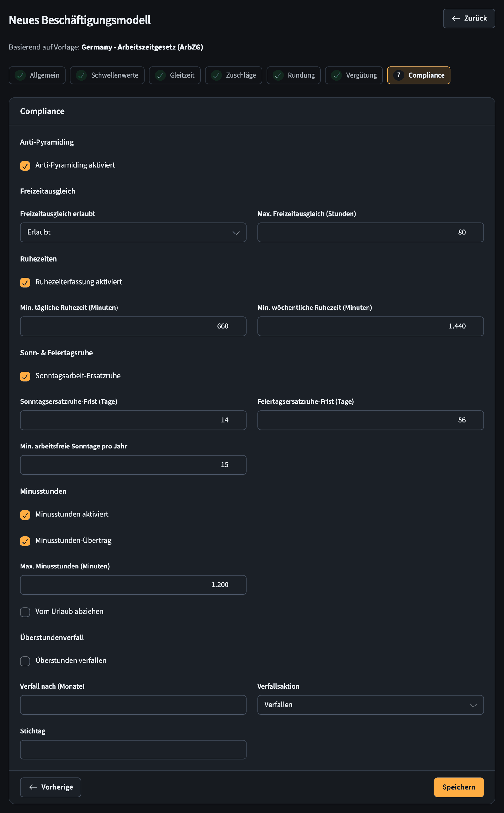The width and height of the screenshot is (504, 813).
Task: Go to the Allgemein step tab
Action: 37,75
